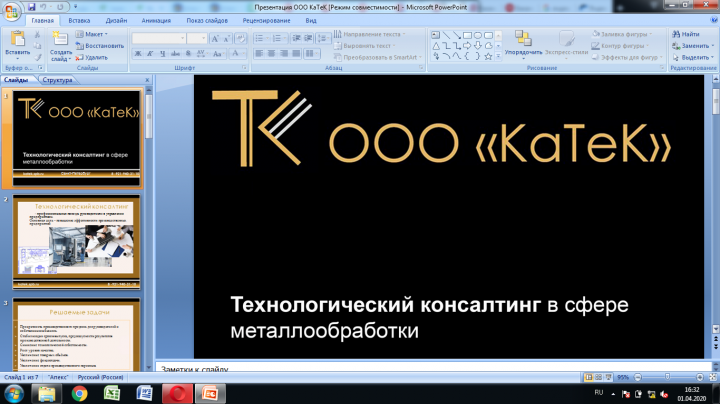The image size is (720, 404).
Task: Apply italic with the К button
Action: (150, 54)
